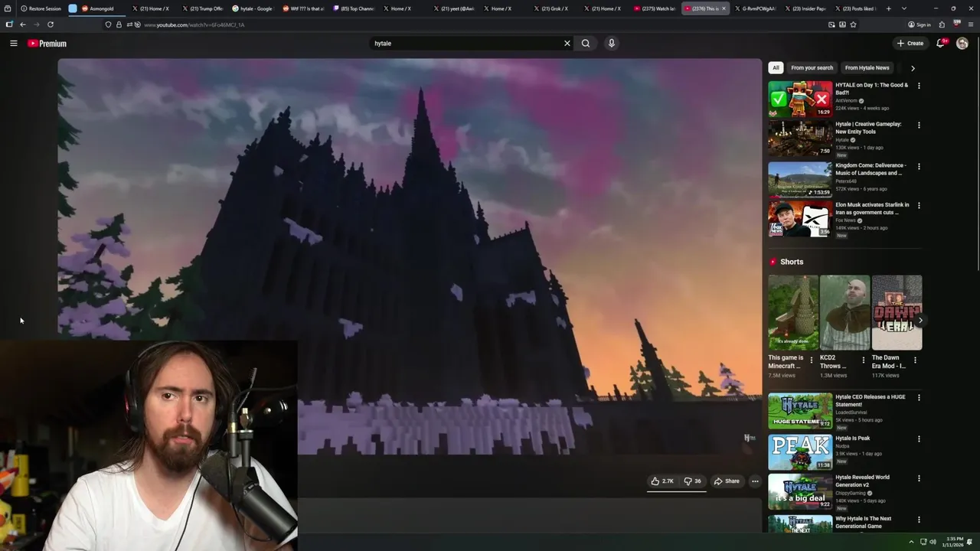Open Why Hytale Is The Next Generational Game
Image resolution: width=980 pixels, height=551 pixels.
pos(863,522)
